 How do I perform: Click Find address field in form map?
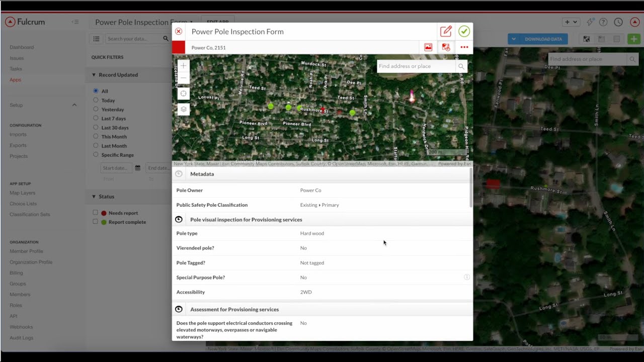(x=416, y=66)
